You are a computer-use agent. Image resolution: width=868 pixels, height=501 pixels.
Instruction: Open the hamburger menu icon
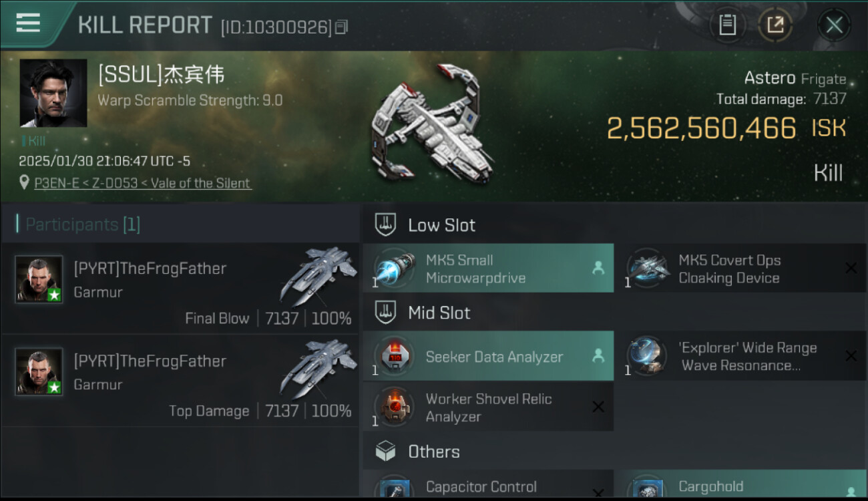click(x=28, y=23)
